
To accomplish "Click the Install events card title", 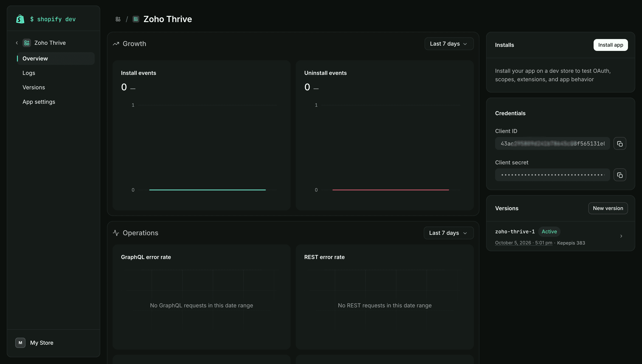I will pyautogui.click(x=139, y=73).
